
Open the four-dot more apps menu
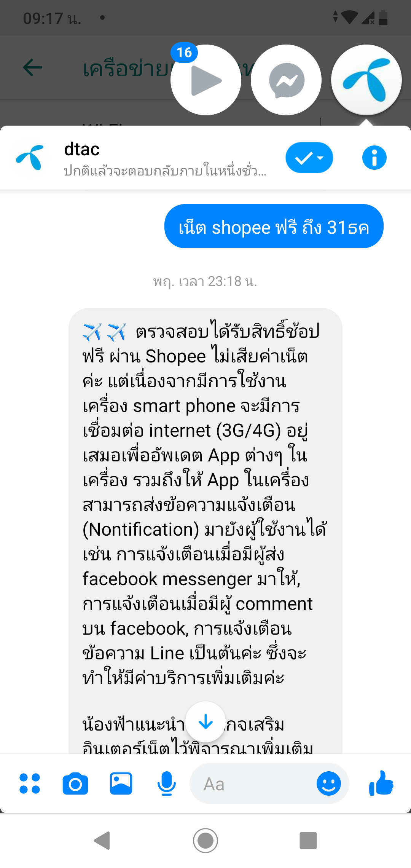click(30, 784)
